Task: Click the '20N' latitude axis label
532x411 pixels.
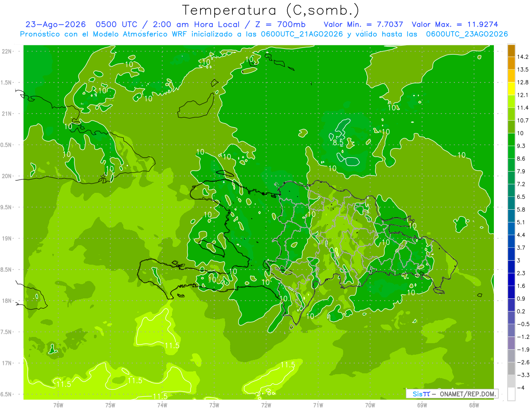Action: (7, 176)
